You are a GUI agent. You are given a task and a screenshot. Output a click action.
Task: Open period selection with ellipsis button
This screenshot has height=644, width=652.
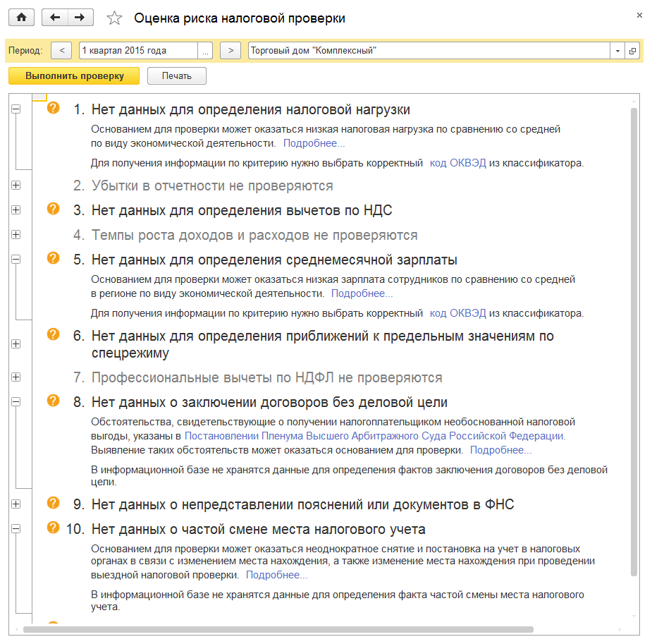[x=205, y=51]
